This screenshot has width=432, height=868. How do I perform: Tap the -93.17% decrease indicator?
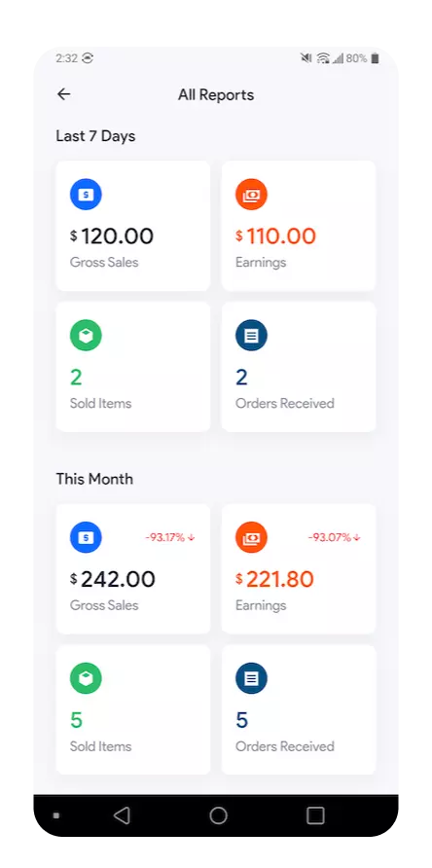170,537
